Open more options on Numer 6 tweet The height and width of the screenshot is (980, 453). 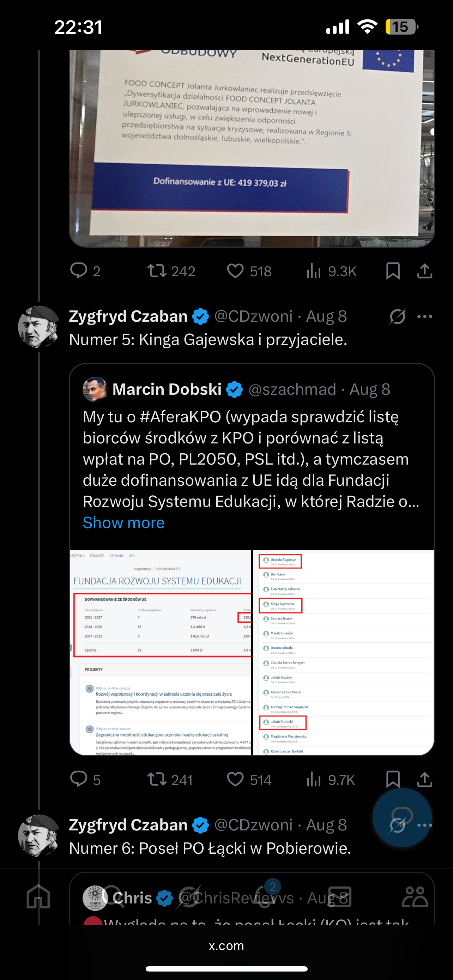point(424,825)
